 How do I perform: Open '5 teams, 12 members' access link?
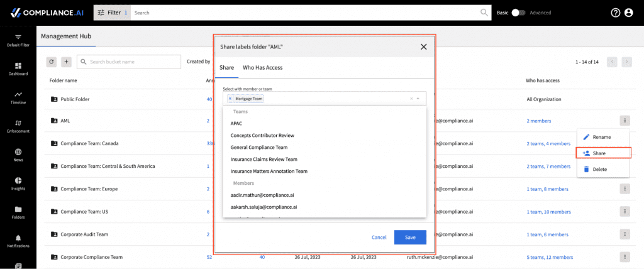[550, 258]
